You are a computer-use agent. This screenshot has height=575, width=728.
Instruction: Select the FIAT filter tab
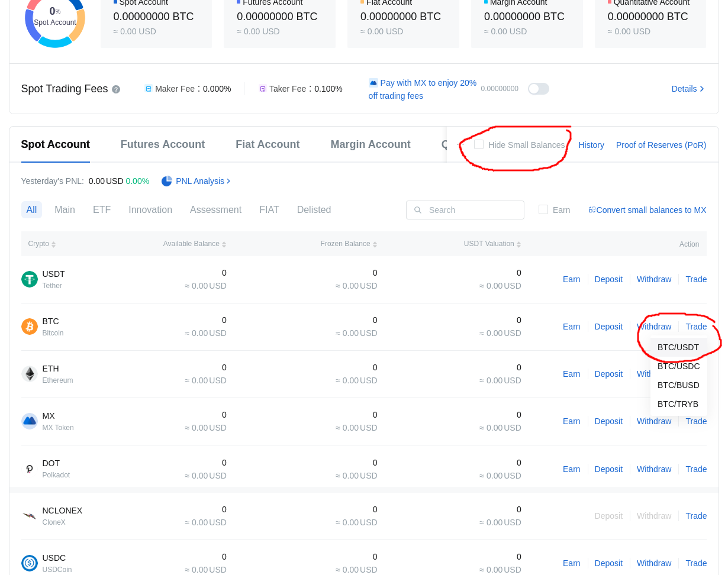(269, 209)
